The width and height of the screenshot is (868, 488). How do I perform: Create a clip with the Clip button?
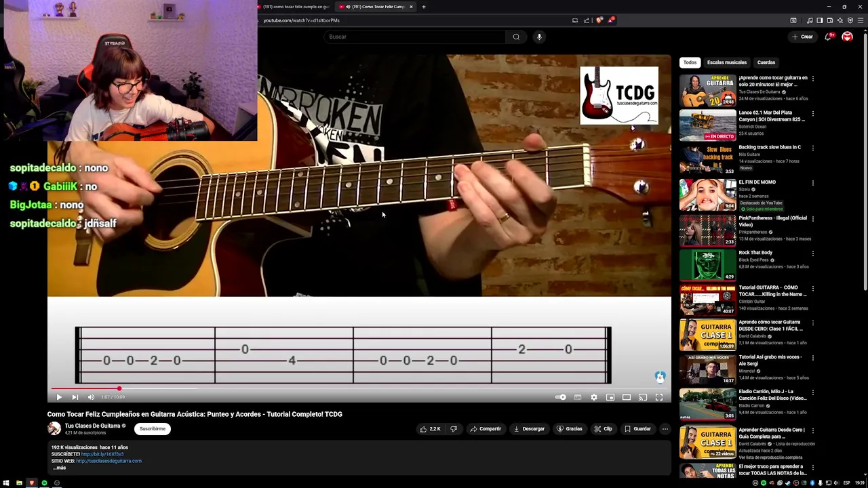point(603,428)
